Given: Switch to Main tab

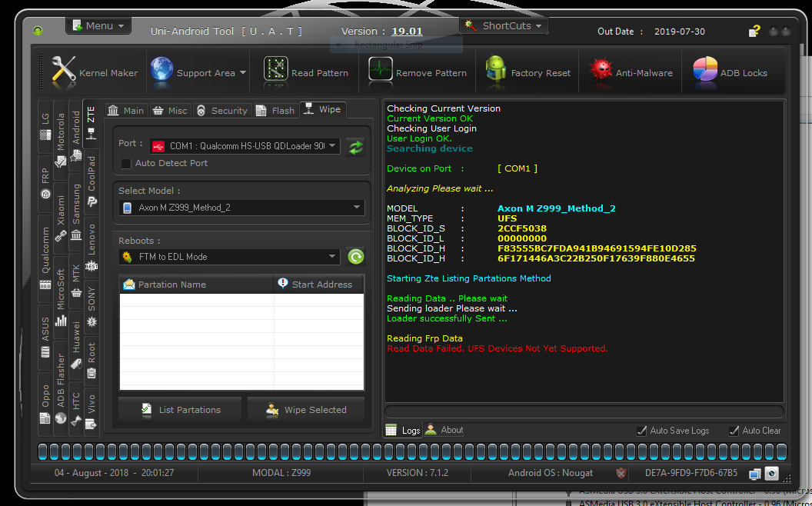Looking at the screenshot, I should click(x=126, y=110).
